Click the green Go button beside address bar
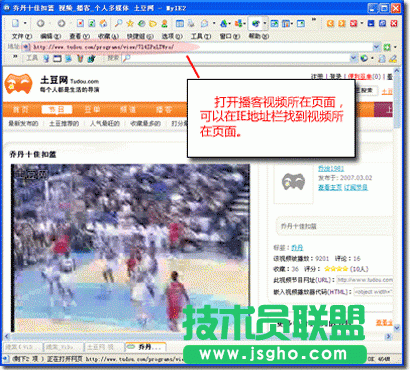 [387, 47]
